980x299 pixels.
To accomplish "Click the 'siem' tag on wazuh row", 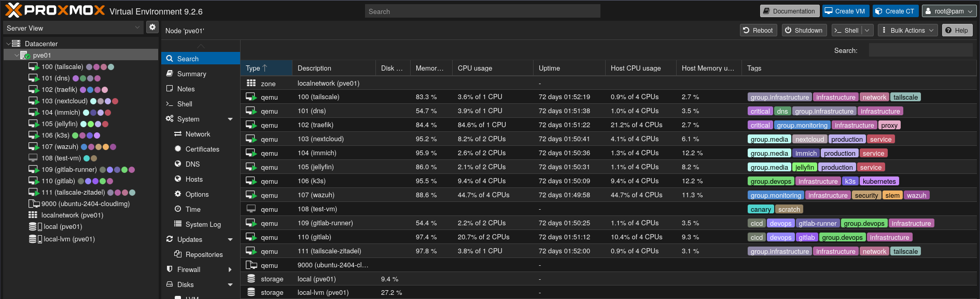I will (892, 195).
